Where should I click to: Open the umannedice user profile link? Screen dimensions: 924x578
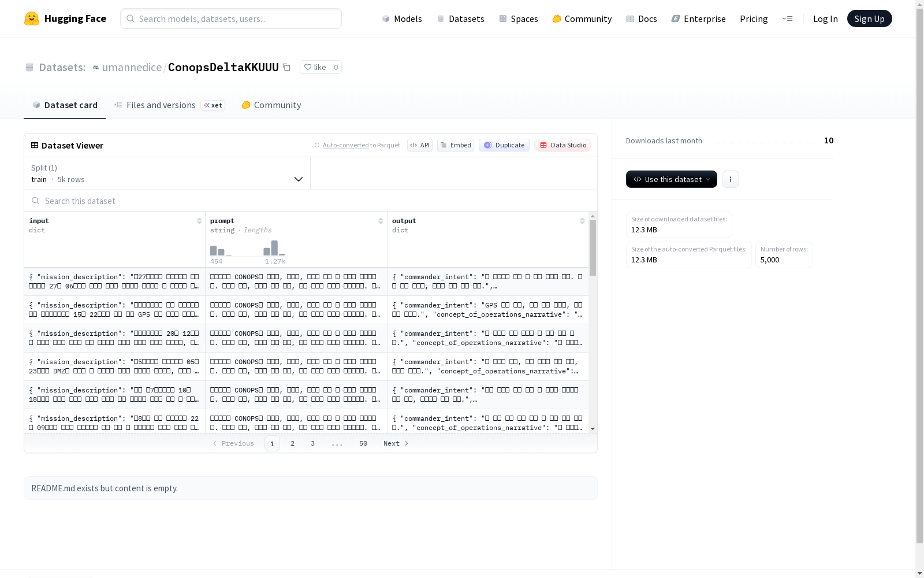point(132,67)
